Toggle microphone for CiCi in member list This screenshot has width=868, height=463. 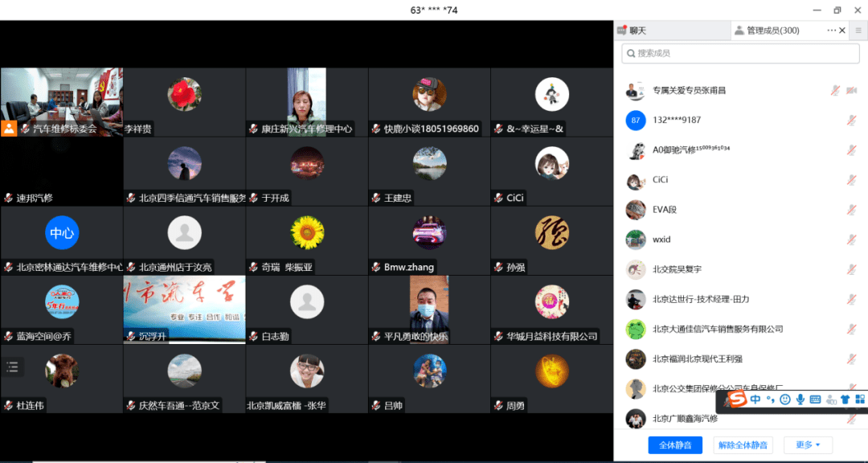[x=851, y=180]
